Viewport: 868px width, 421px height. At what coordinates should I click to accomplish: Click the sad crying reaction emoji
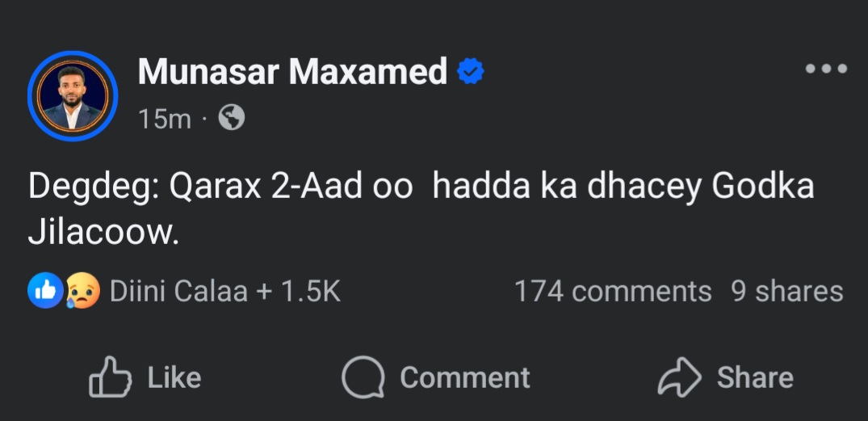83,291
